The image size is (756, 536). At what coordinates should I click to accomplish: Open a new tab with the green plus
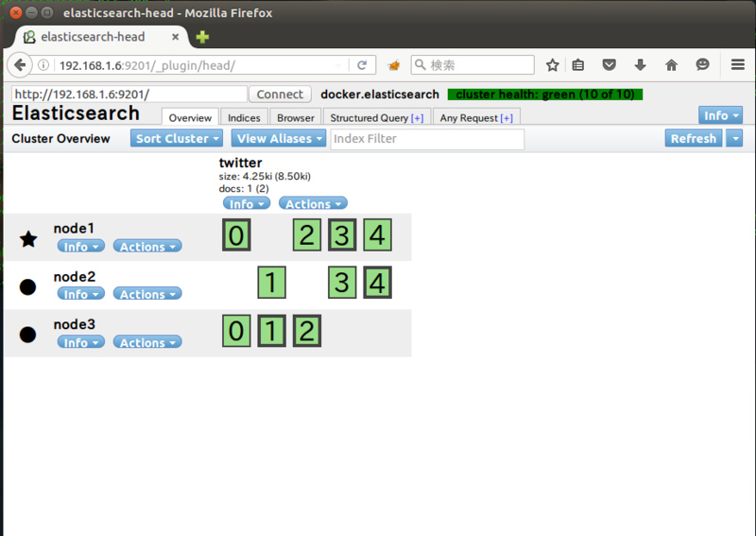(202, 37)
